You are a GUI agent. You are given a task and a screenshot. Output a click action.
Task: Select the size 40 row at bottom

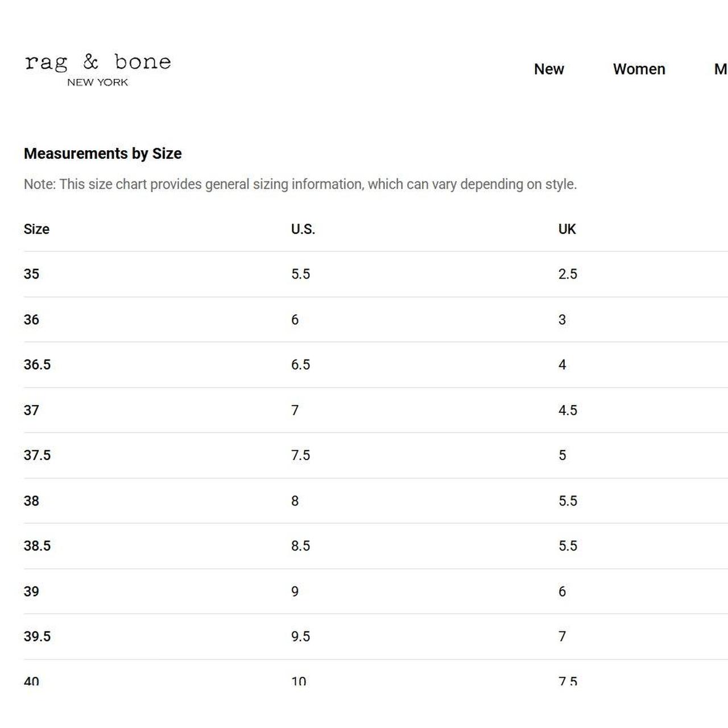click(x=32, y=680)
